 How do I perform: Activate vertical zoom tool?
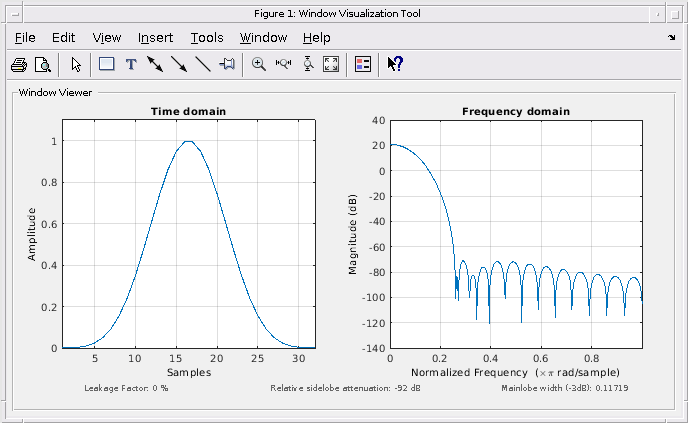(308, 64)
